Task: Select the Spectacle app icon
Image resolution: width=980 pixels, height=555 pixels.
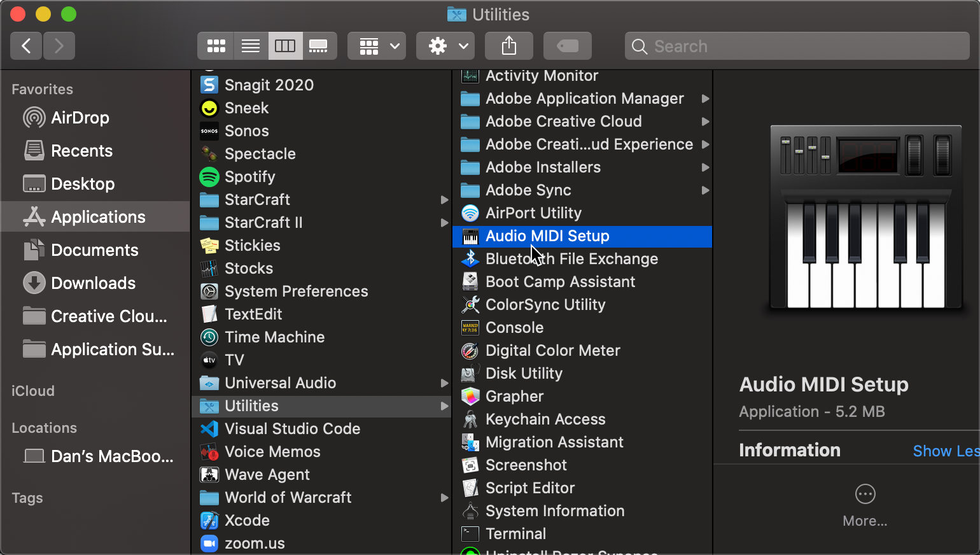Action: coord(209,154)
